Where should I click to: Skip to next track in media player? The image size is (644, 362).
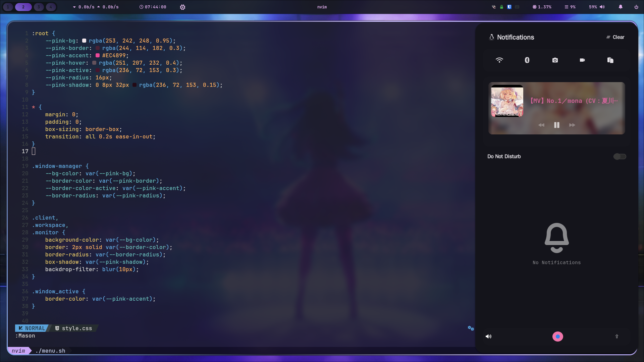tap(572, 125)
